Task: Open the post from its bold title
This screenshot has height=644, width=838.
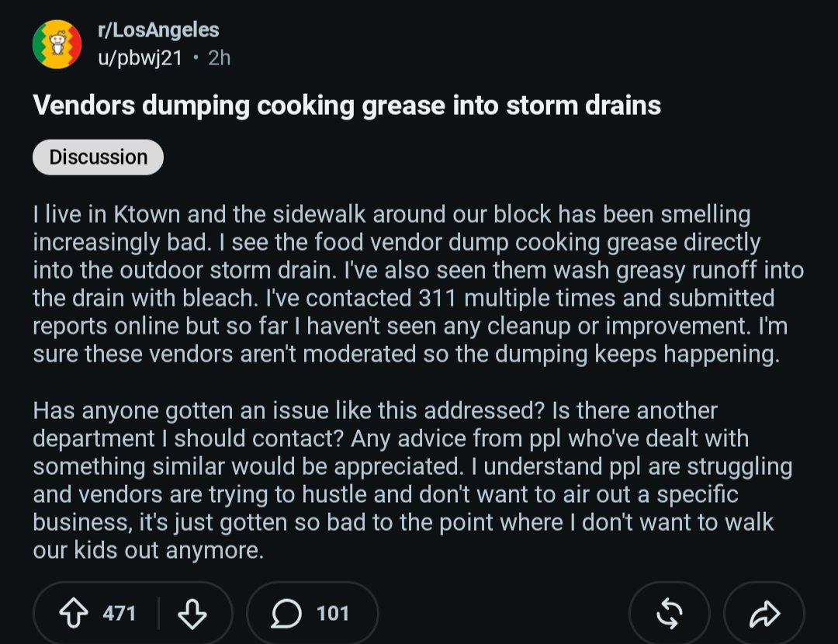Action: 347,106
